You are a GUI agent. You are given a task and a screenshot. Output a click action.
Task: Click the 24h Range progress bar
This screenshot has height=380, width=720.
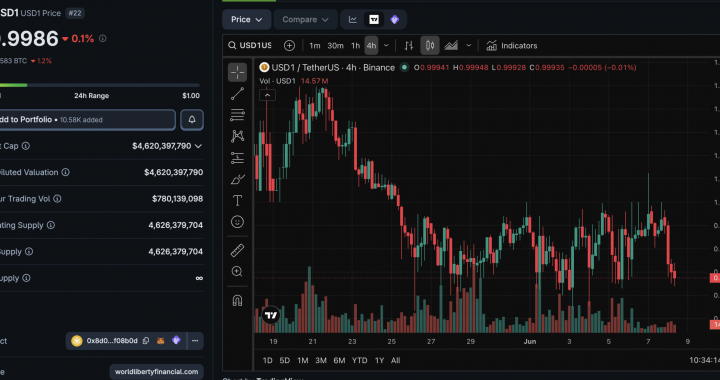point(100,85)
